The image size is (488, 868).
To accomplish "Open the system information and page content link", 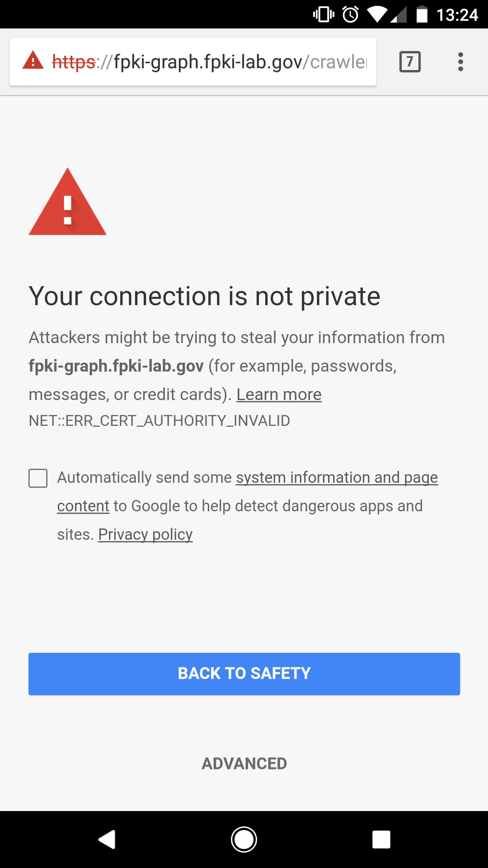I will 337,478.
